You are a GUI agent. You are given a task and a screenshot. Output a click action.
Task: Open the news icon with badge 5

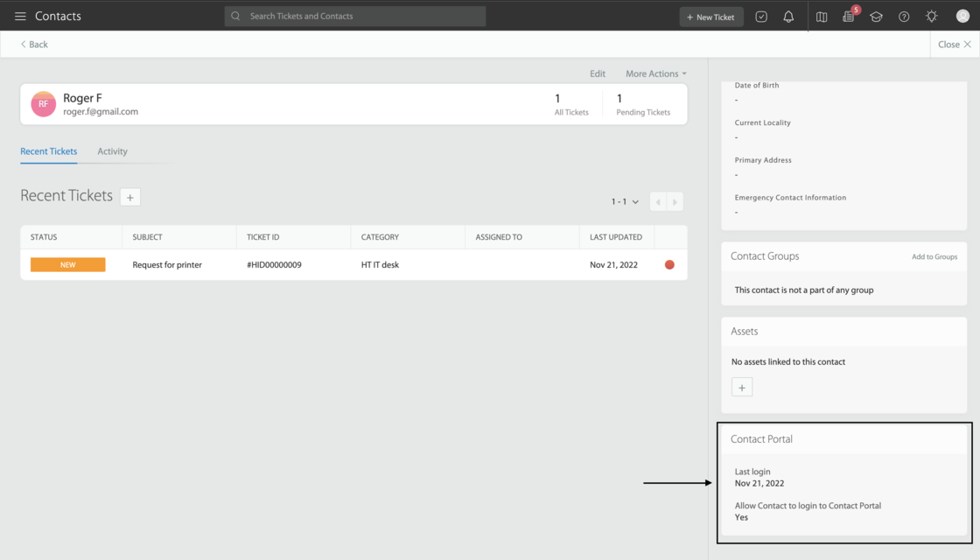(x=849, y=17)
